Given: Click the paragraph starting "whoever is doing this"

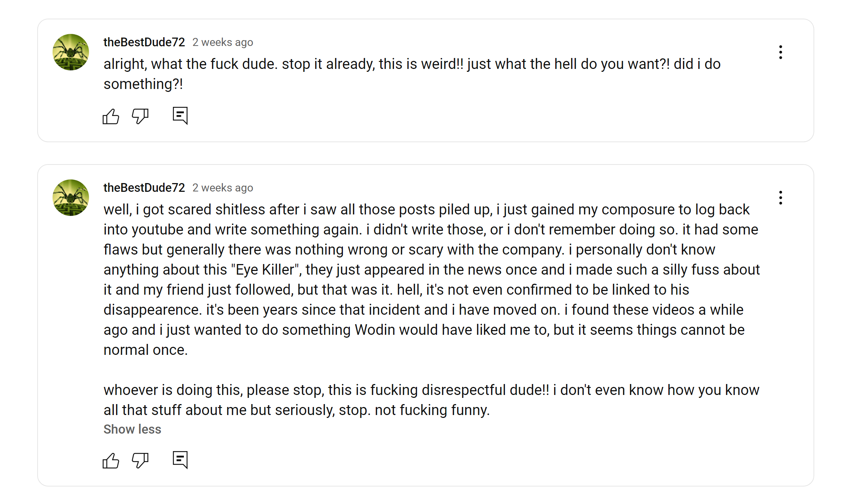Looking at the screenshot, I should coord(430,400).
